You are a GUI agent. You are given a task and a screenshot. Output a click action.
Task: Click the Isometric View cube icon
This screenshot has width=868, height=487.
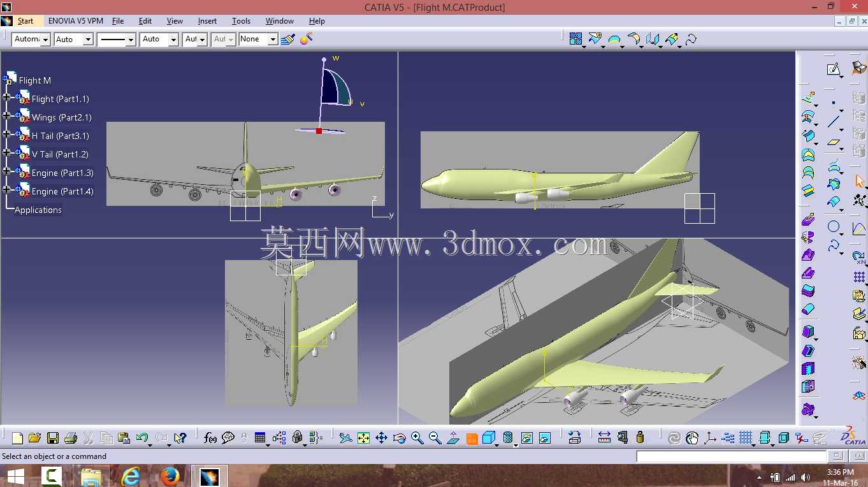(x=489, y=438)
